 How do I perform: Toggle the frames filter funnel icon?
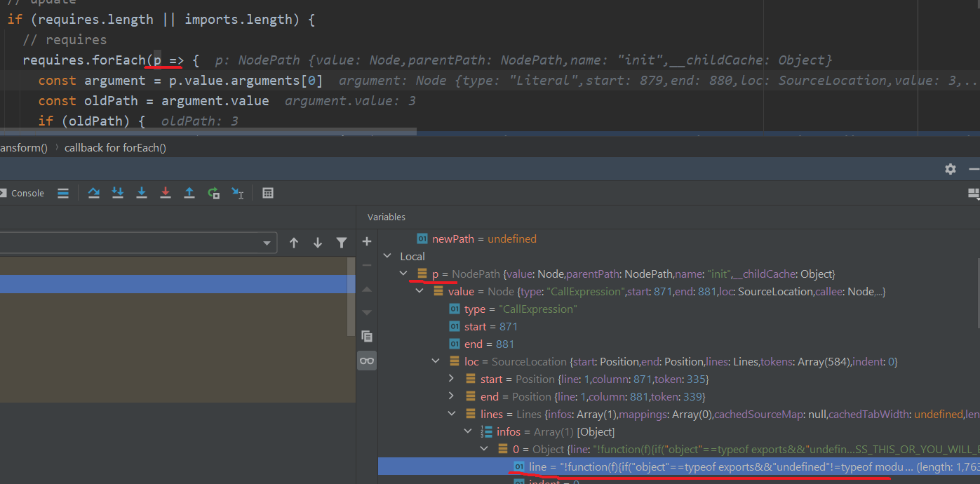(342, 242)
